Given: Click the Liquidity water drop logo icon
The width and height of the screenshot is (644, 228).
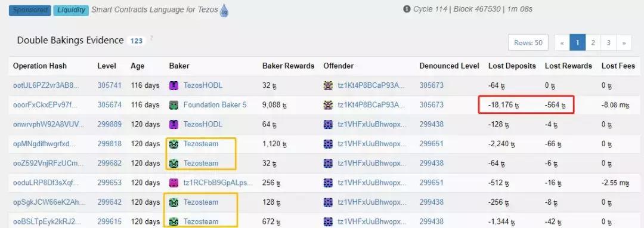Looking at the screenshot, I should click(224, 11).
